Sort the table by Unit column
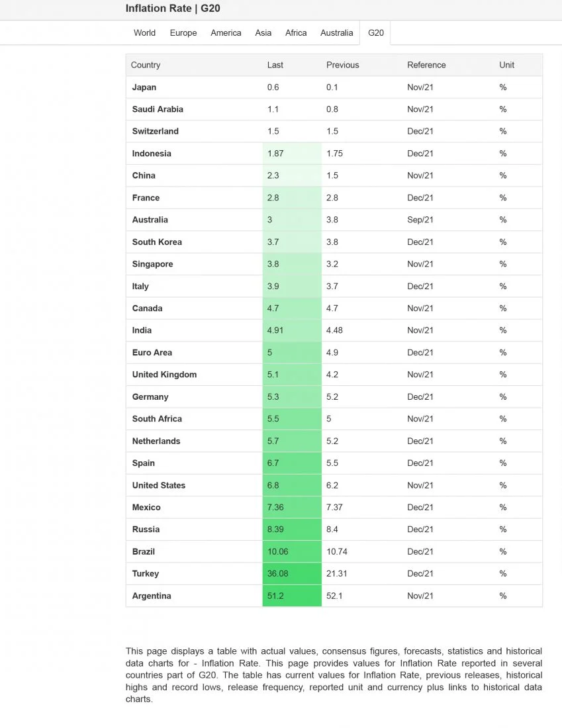562x728 pixels. (506, 65)
